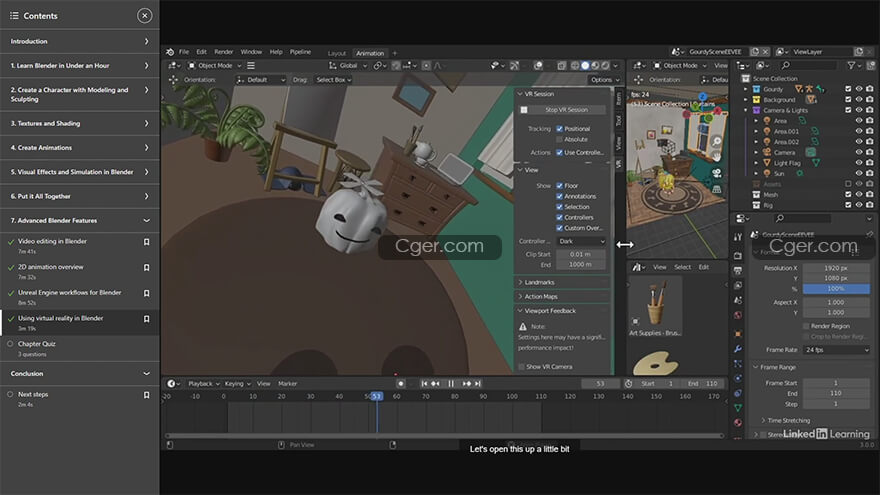Toggle Positional tracking checkbox
The height and width of the screenshot is (495, 880).
(x=560, y=129)
